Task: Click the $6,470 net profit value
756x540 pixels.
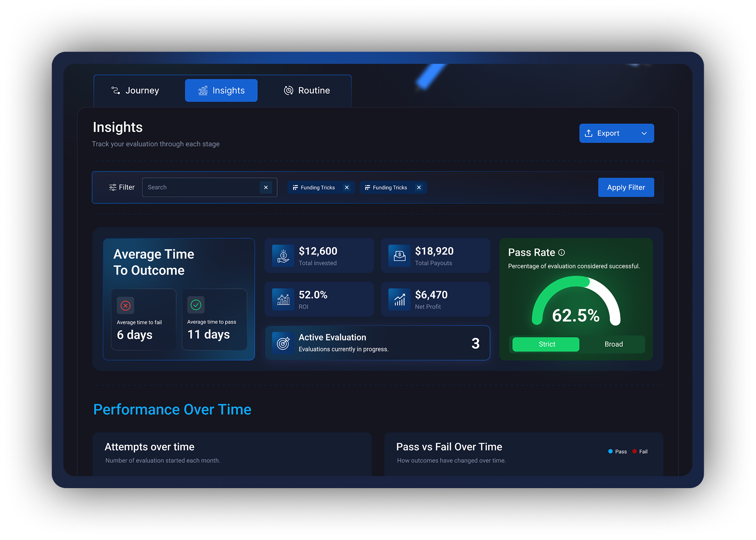Action: point(431,295)
